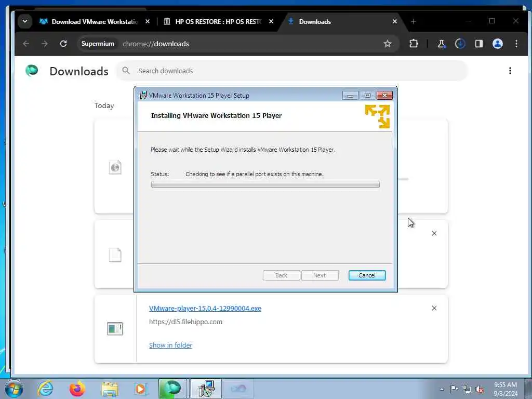This screenshot has width=532, height=399.
Task: Cancel the VMware Player installation
Action: coord(367,275)
